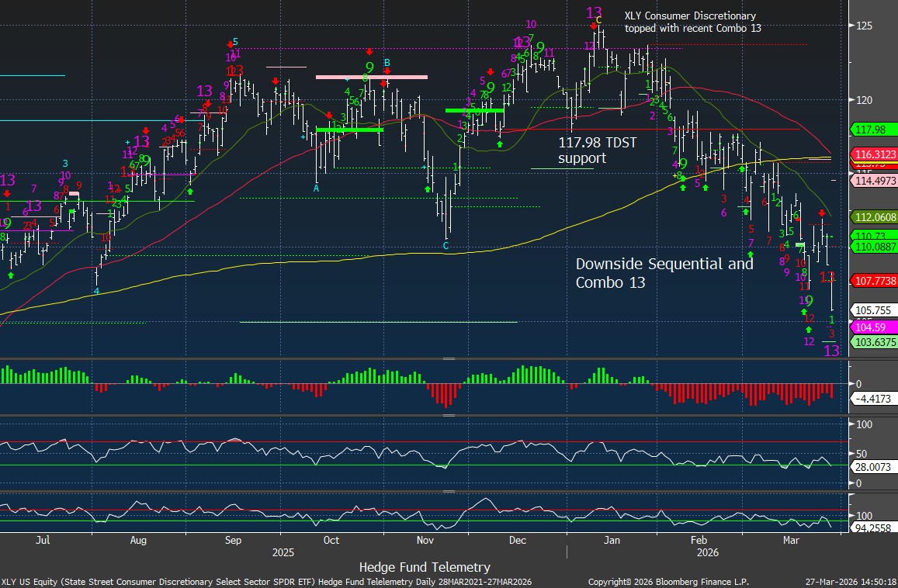Grab the divider handle below main price chart
This screenshot has width=898, height=588.
click(x=449, y=359)
